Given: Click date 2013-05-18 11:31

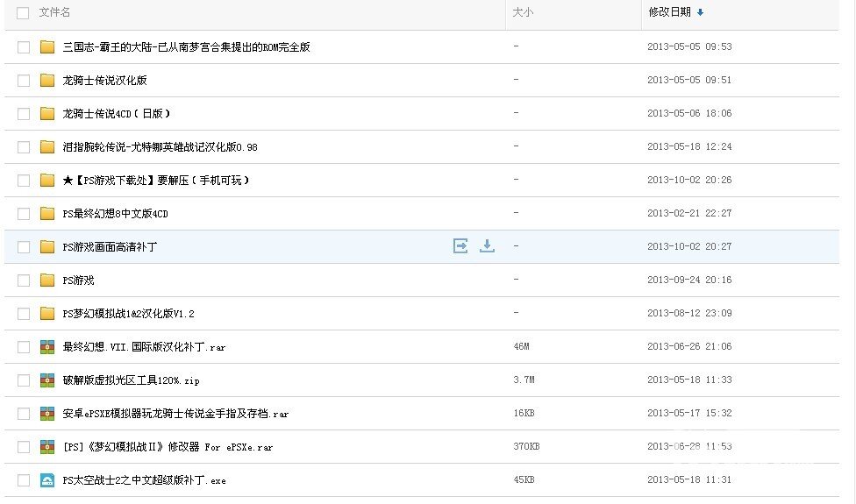Looking at the screenshot, I should (689, 479).
